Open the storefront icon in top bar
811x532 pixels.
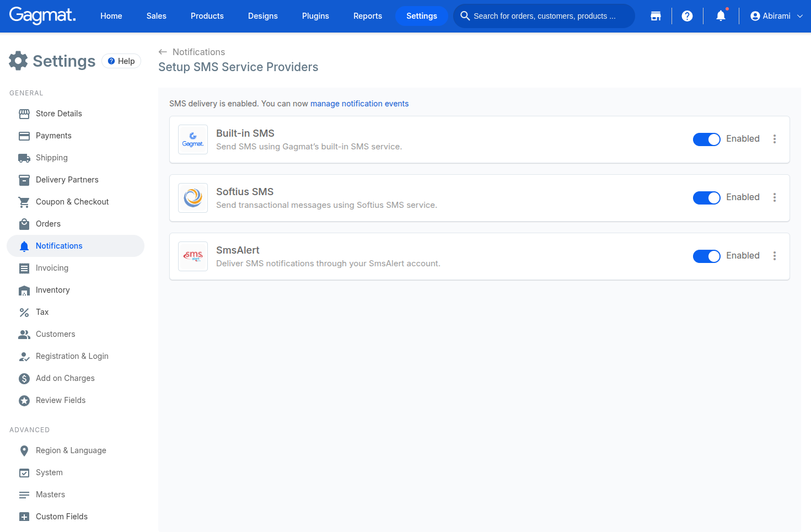(x=656, y=16)
